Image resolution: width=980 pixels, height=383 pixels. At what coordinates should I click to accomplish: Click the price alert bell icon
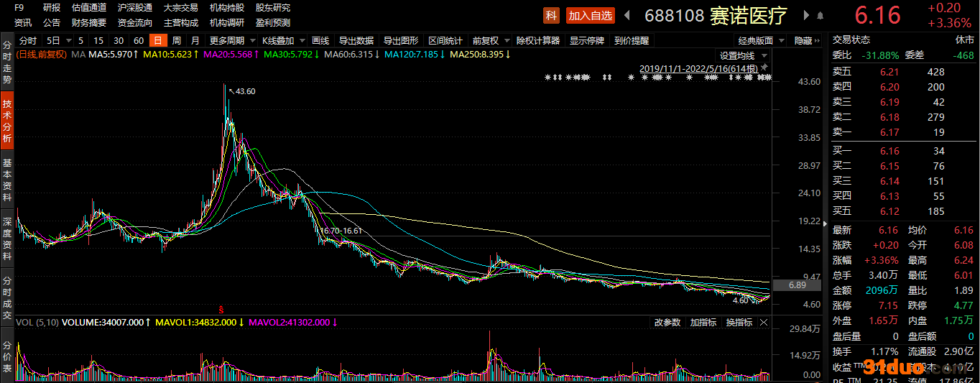[x=820, y=16]
